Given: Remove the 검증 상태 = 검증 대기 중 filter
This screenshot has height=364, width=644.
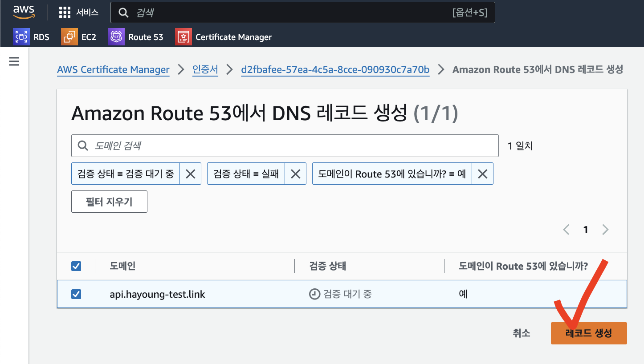Looking at the screenshot, I should 191,174.
